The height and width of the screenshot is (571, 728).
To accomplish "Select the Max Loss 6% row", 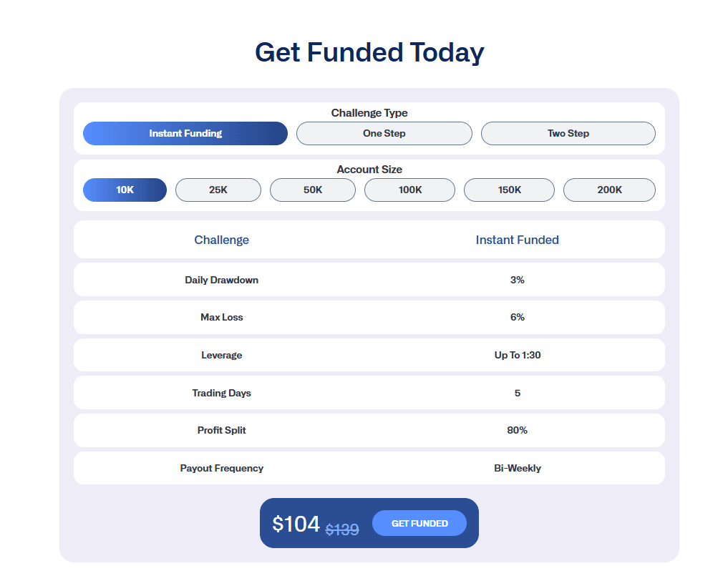I will point(369,317).
